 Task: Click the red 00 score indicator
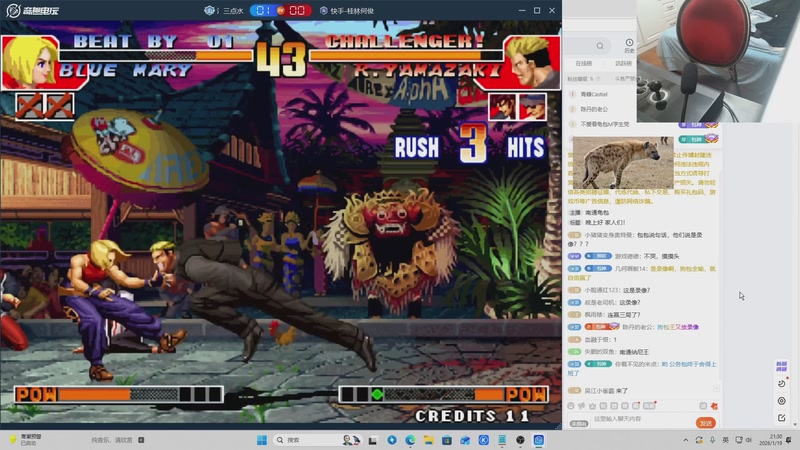click(x=297, y=10)
